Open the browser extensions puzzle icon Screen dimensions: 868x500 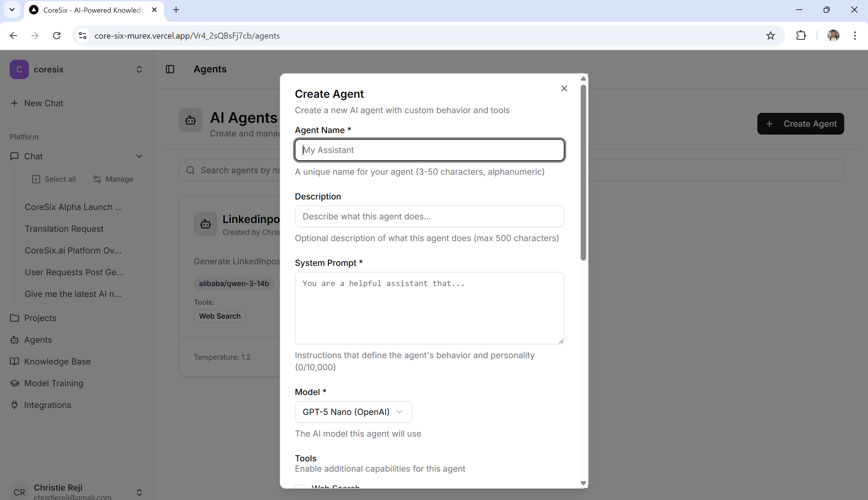point(801,36)
